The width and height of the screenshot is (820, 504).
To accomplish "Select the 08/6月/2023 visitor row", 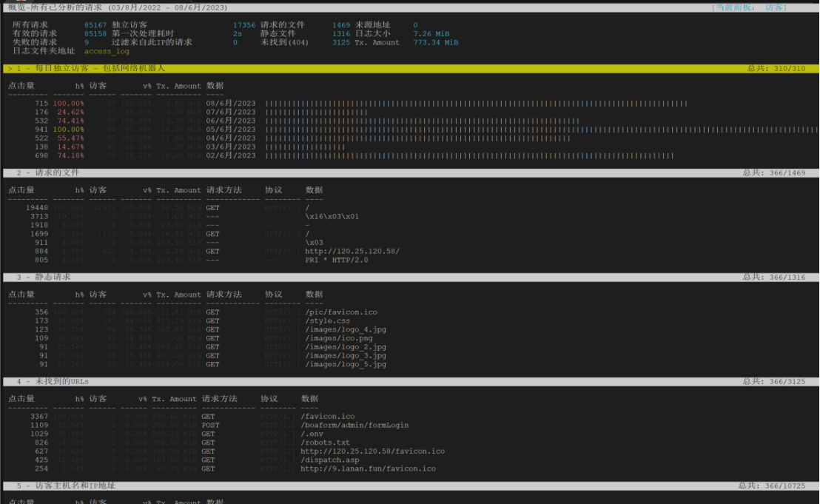I will 361,104.
